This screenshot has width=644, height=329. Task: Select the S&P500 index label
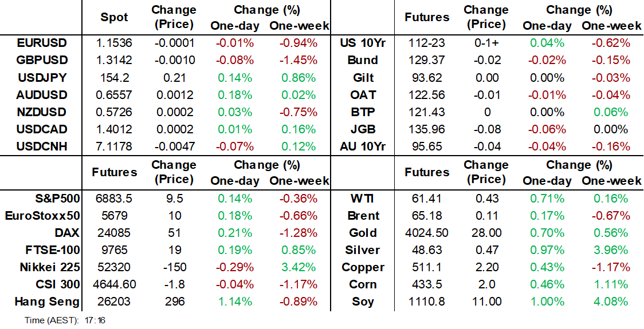56,199
